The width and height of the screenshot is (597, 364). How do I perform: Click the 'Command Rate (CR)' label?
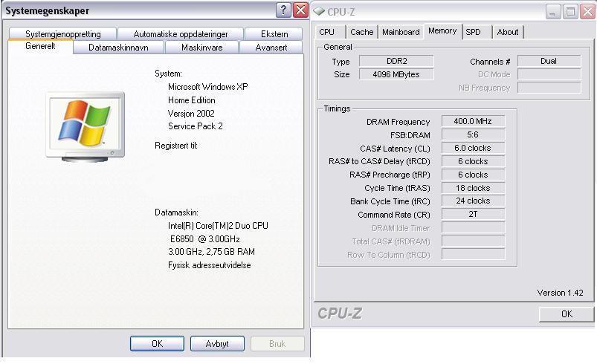[x=394, y=215]
